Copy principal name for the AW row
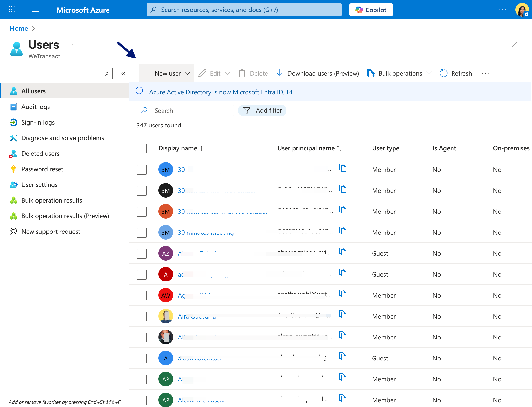Image resolution: width=532 pixels, height=407 pixels. pos(343,294)
